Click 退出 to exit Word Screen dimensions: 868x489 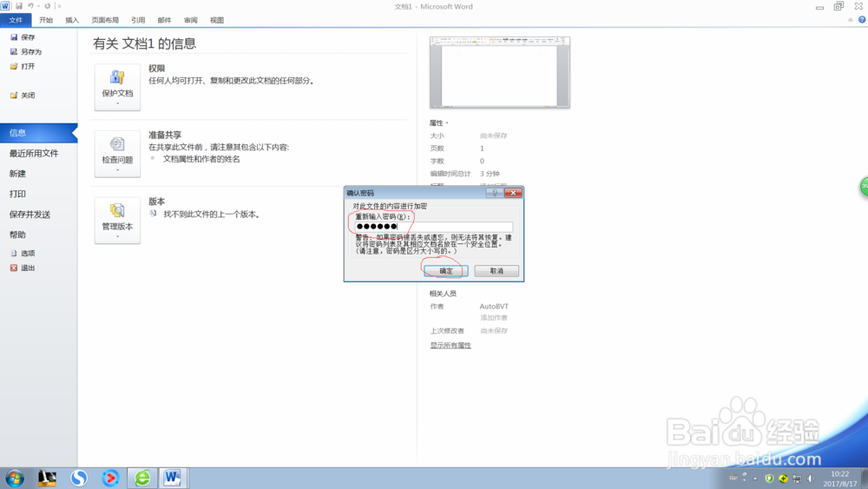(23, 268)
